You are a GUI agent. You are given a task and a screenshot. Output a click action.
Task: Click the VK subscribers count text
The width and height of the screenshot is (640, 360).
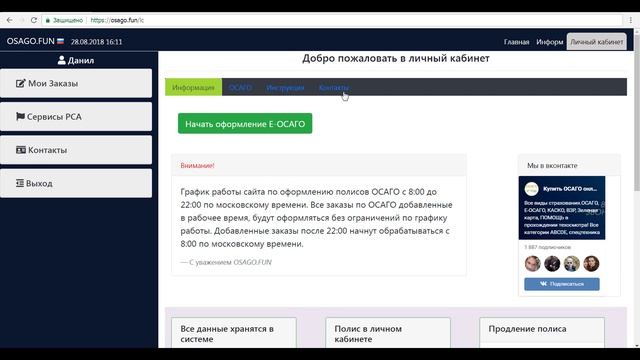pos(547,247)
